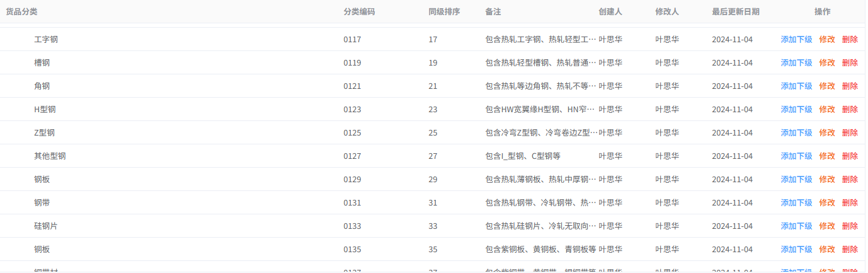This screenshot has height=273, width=868.
Task: Click 修改 for 钢带 row
Action: (x=827, y=202)
